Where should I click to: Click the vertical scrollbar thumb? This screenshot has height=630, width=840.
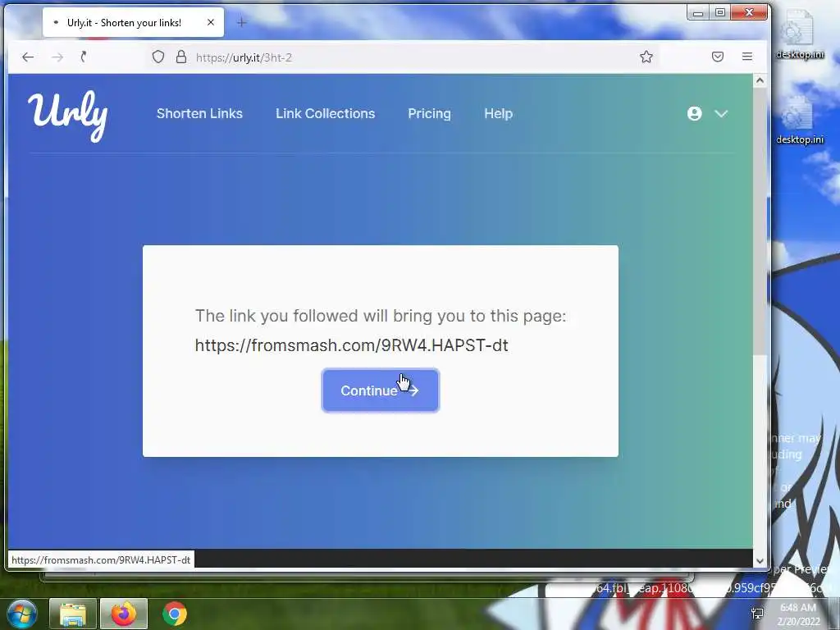[x=759, y=221]
